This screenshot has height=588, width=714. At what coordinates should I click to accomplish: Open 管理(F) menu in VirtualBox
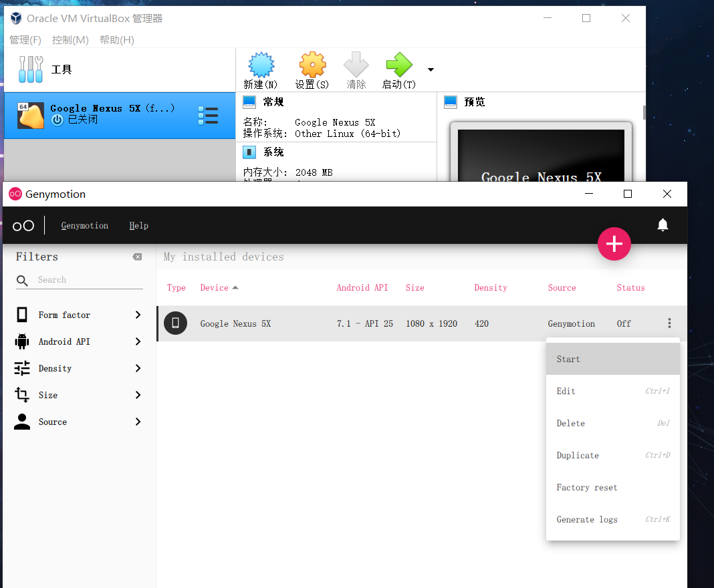[x=25, y=40]
